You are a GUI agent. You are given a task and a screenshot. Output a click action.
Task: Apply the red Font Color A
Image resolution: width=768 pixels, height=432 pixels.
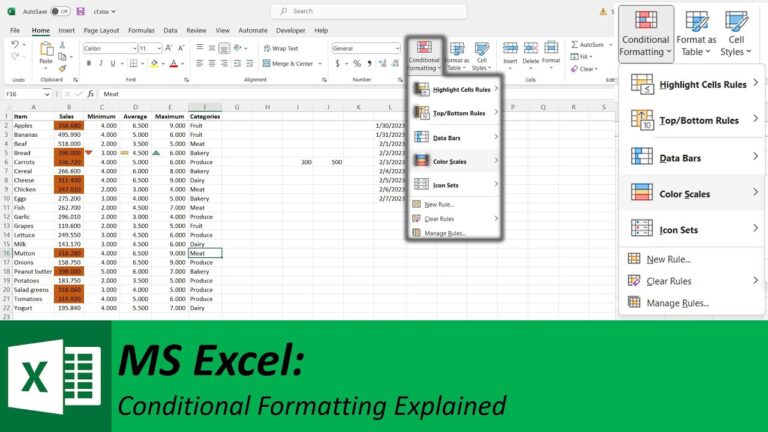click(173, 64)
